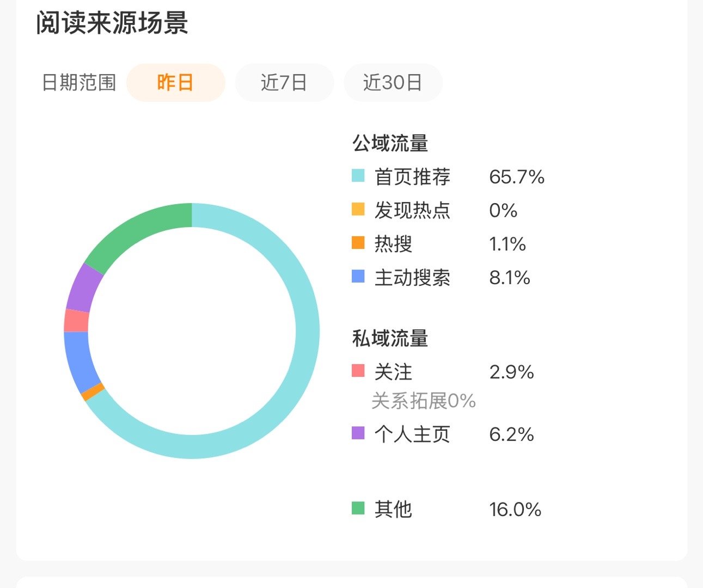Viewport: 703px width, 588px height.
Task: Expand the 公域流量 section header
Action: [390, 142]
